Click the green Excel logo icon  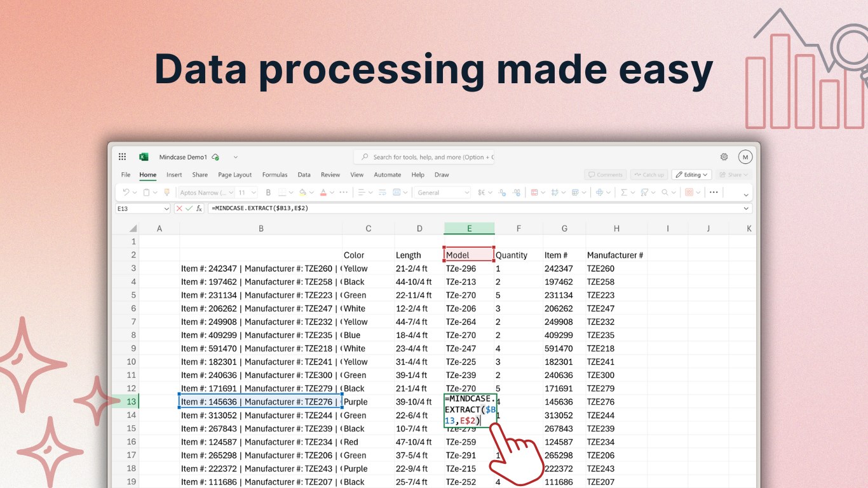[x=144, y=157]
